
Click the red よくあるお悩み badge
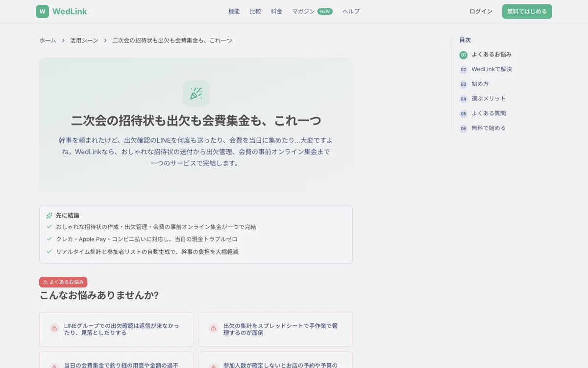tap(63, 282)
